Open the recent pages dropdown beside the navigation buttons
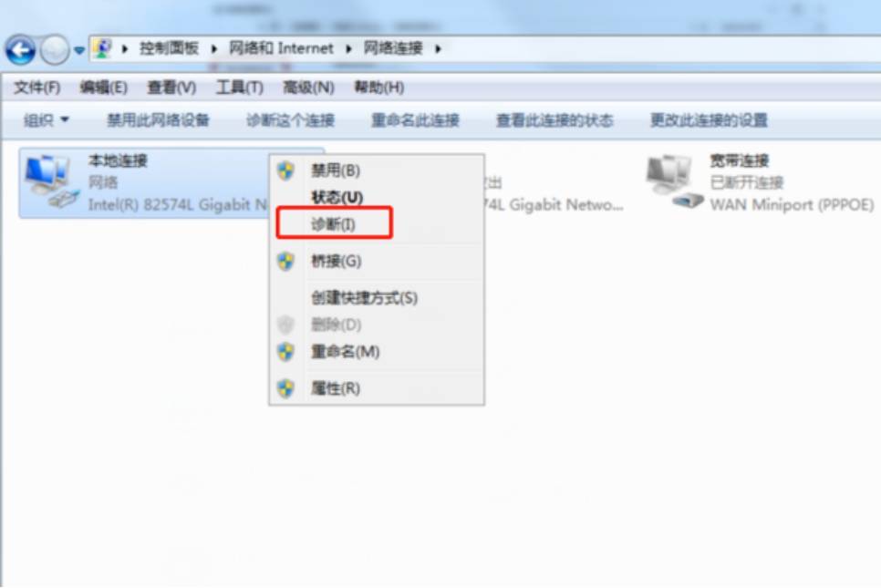The width and height of the screenshot is (881, 588). tap(79, 50)
